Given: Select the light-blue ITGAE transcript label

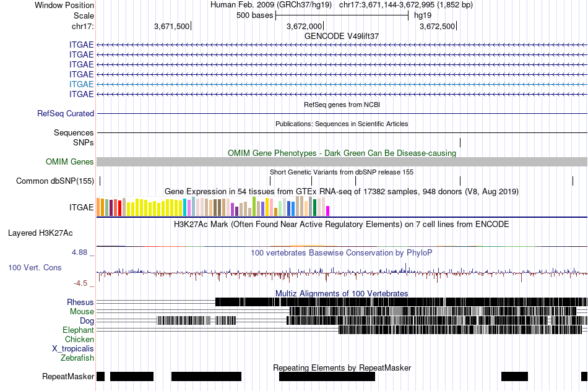Looking at the screenshot, I should click(x=81, y=84).
